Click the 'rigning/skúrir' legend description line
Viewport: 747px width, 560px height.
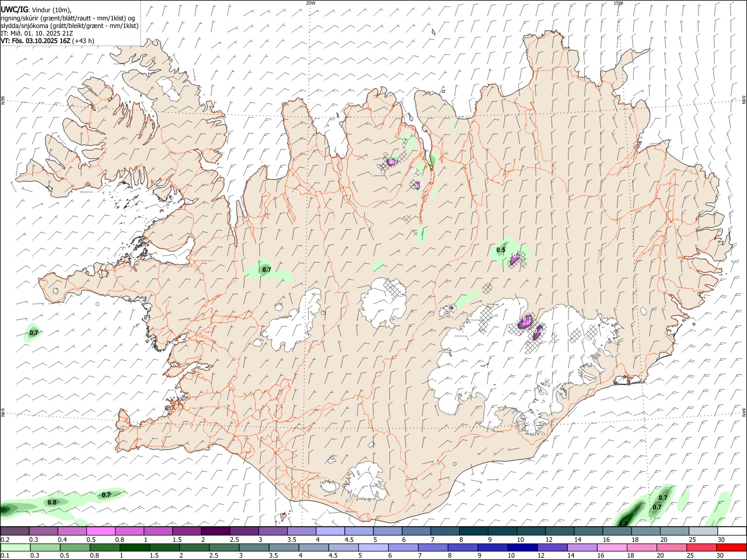68,18
